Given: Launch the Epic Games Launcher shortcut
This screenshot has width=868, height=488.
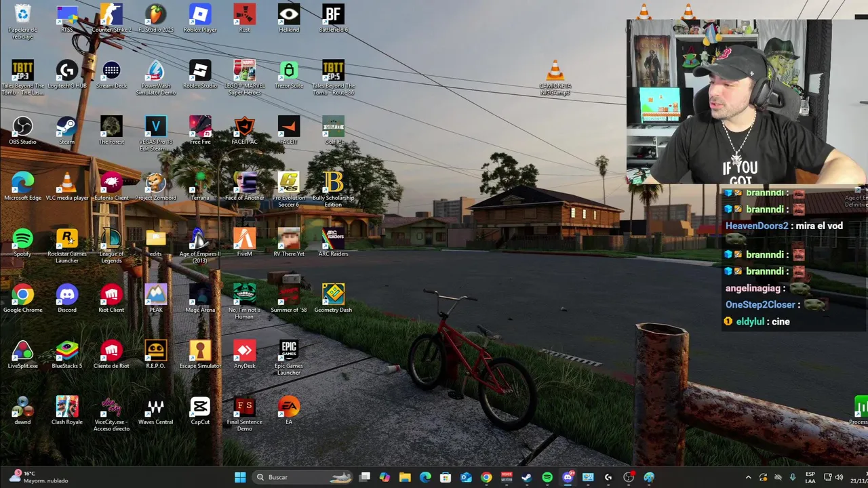Looking at the screenshot, I should (289, 358).
